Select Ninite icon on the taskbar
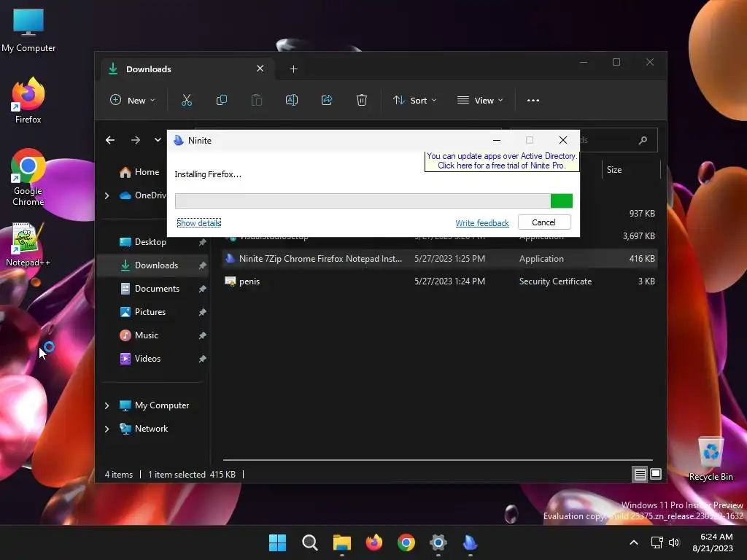Viewport: 747px width, 560px height. (x=471, y=542)
